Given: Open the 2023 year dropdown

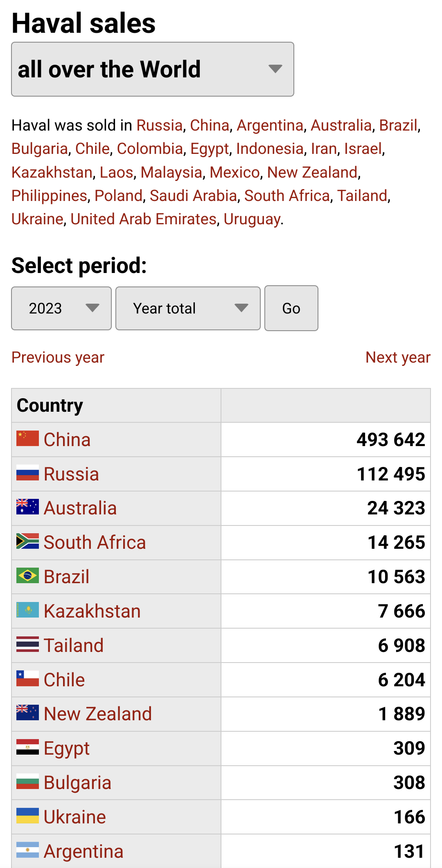Looking at the screenshot, I should (x=61, y=308).
